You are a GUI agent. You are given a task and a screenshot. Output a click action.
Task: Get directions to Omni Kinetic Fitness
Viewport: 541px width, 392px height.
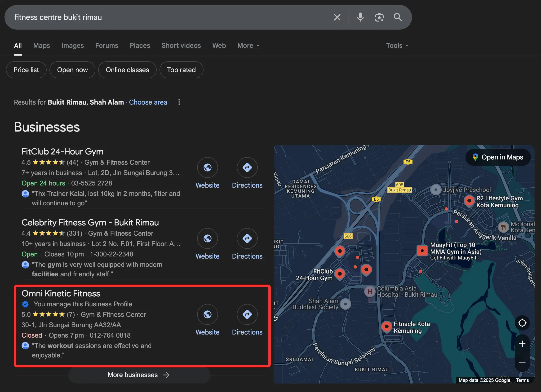247,314
